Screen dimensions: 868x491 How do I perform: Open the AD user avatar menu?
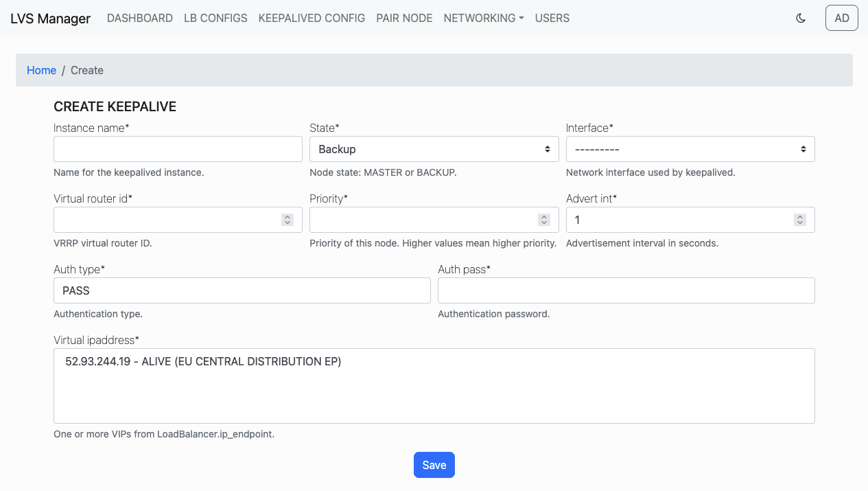point(842,19)
